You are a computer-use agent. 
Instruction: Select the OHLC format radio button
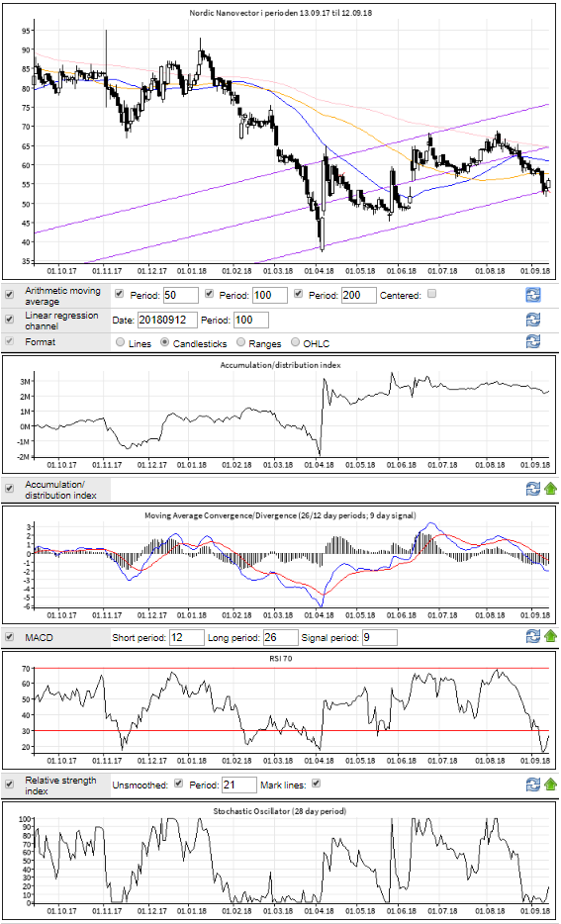tap(295, 341)
